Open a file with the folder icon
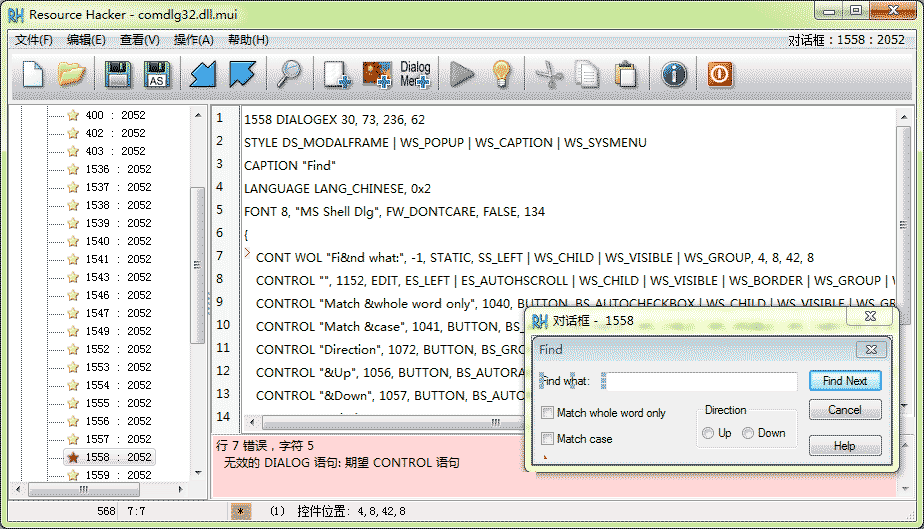Viewport: 924px width, 529px height. coord(71,74)
